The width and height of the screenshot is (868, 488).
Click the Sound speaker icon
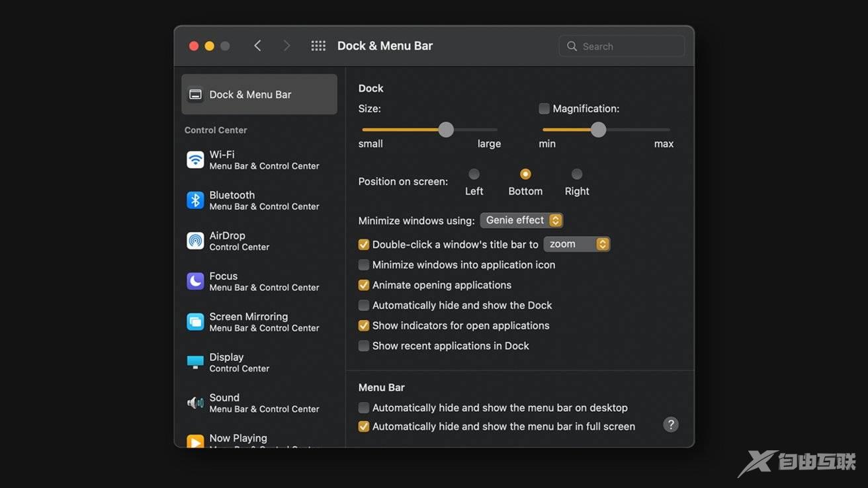[195, 403]
